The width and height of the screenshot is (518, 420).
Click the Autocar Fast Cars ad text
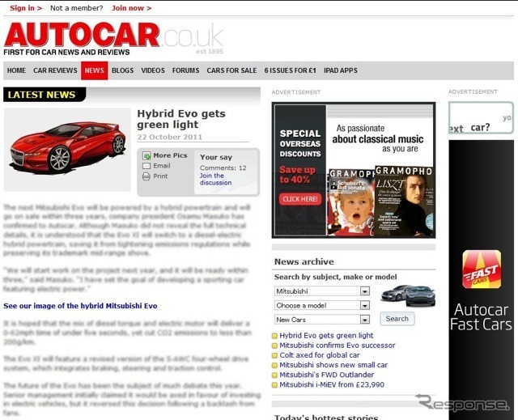point(481,317)
